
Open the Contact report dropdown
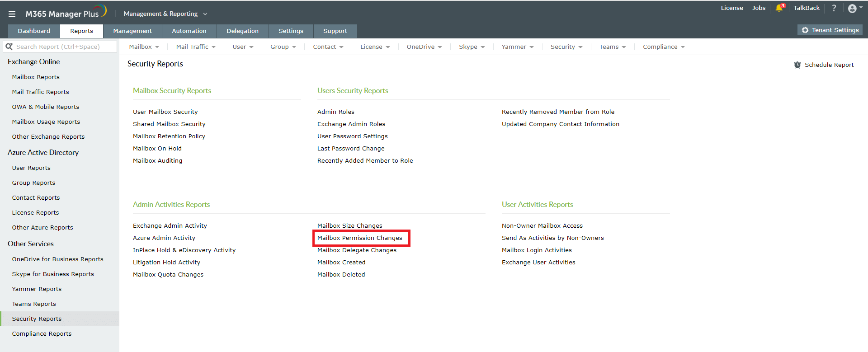point(328,47)
